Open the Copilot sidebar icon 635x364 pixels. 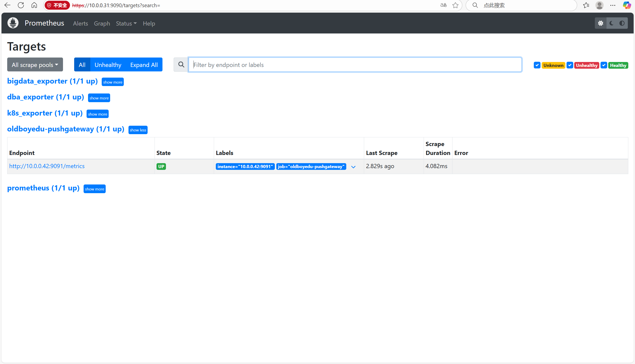click(x=627, y=5)
